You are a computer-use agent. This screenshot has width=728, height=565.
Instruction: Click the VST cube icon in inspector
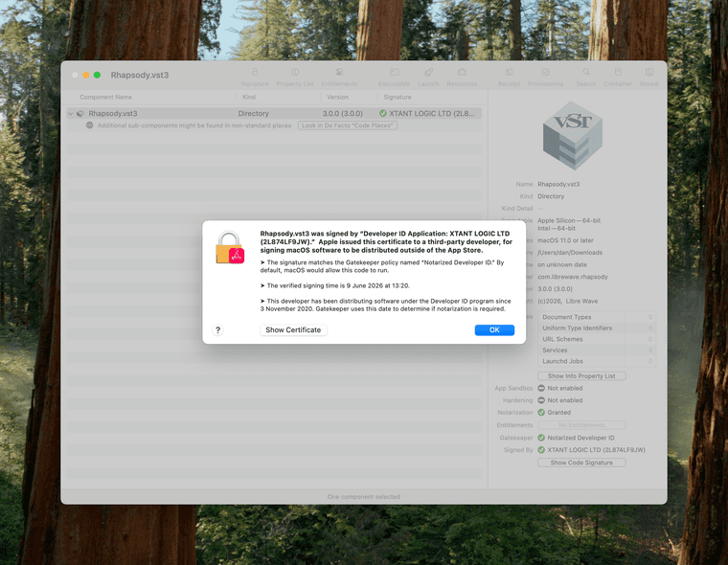point(573,136)
